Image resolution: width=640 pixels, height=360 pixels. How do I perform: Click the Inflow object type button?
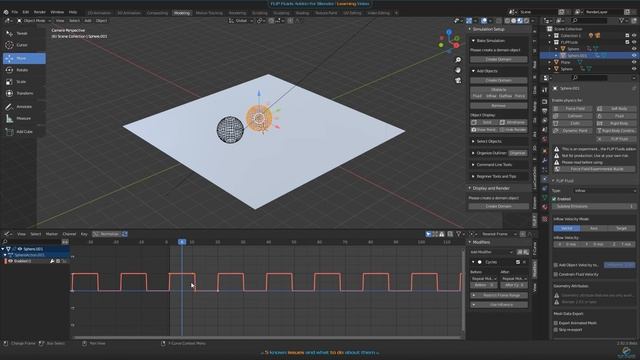491,96
